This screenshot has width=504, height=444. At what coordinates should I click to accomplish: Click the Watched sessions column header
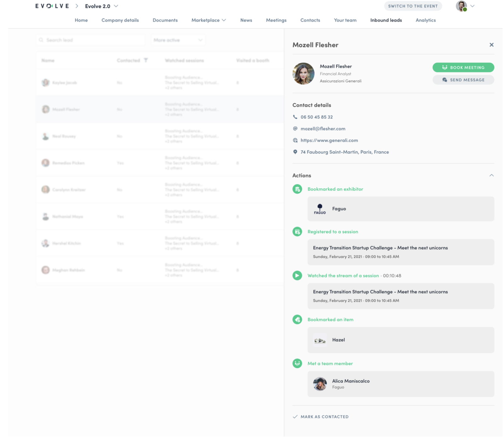click(x=184, y=61)
